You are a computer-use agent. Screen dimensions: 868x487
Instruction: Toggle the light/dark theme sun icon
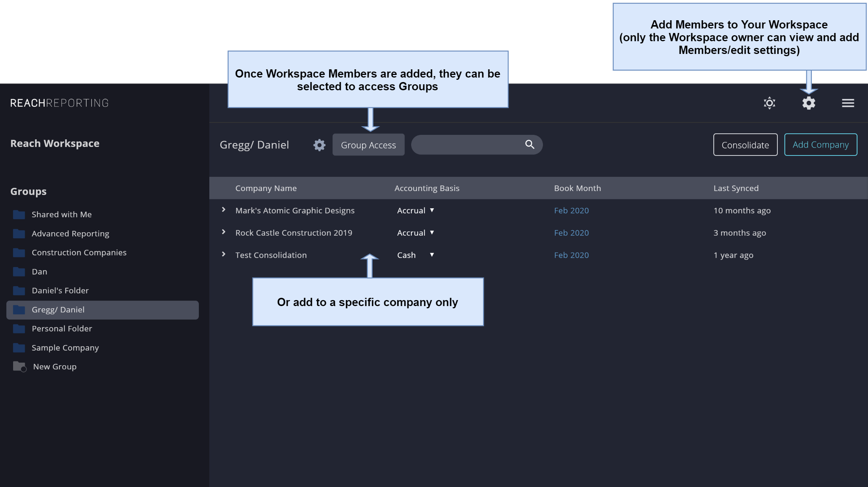pos(770,103)
